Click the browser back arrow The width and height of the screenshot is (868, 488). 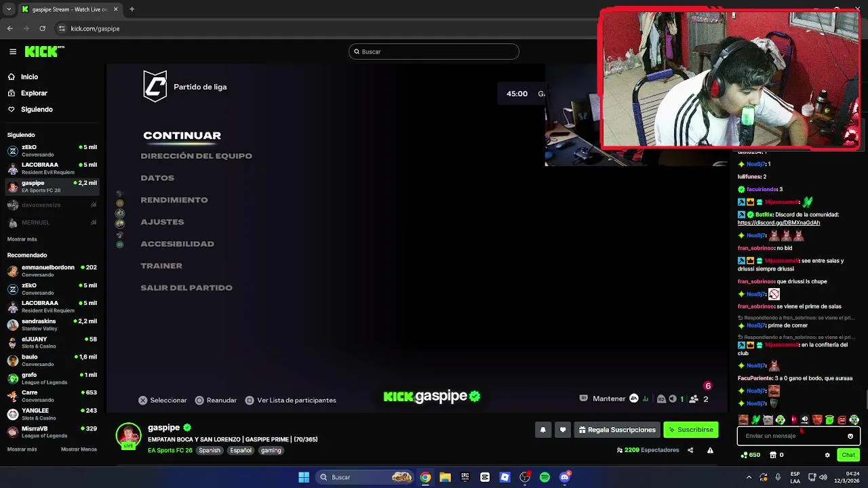pyautogui.click(x=9, y=28)
